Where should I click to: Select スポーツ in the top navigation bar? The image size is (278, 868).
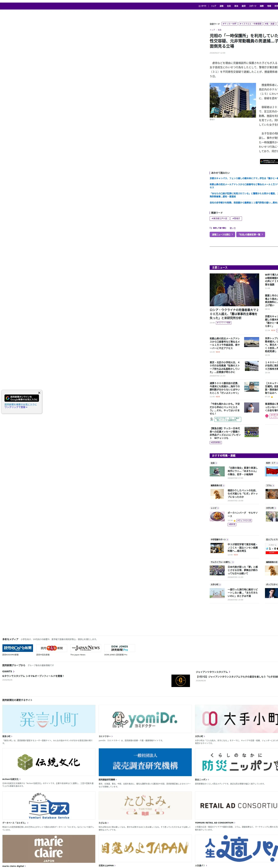tap(253, 6)
